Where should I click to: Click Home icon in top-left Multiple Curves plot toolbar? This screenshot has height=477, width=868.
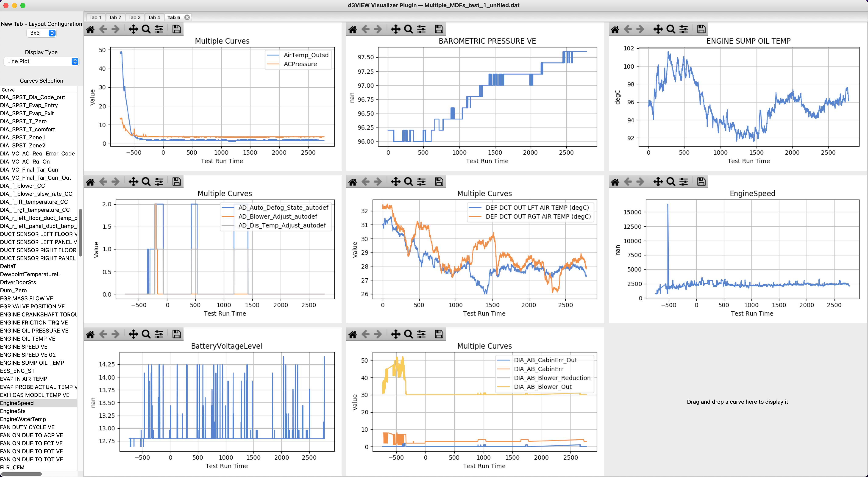(x=90, y=29)
